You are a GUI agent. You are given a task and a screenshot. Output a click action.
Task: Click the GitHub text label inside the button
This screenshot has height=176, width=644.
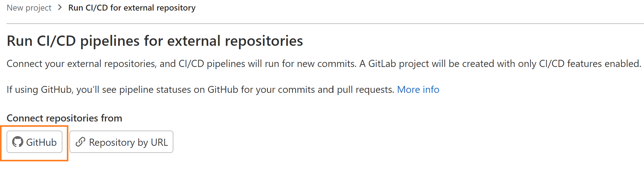point(41,142)
